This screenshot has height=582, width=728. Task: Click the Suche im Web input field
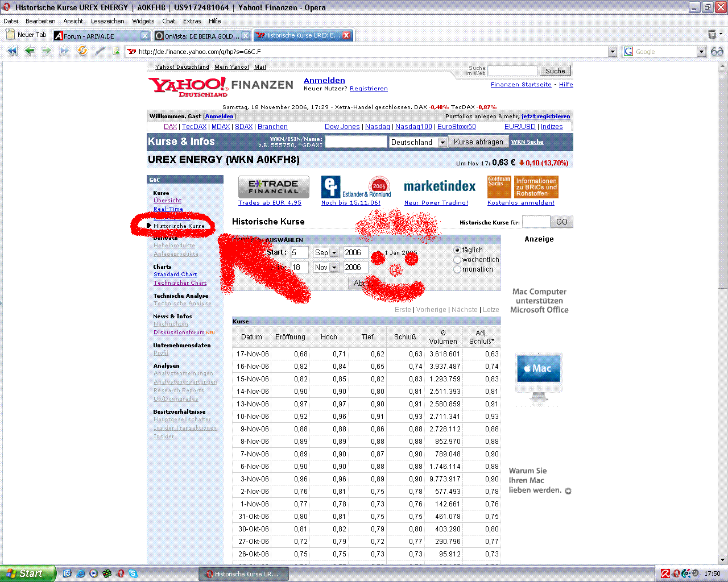coord(512,71)
